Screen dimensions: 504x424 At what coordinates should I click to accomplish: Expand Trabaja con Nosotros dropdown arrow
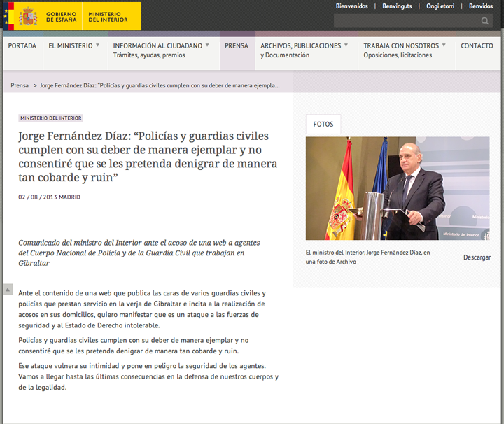(x=444, y=45)
